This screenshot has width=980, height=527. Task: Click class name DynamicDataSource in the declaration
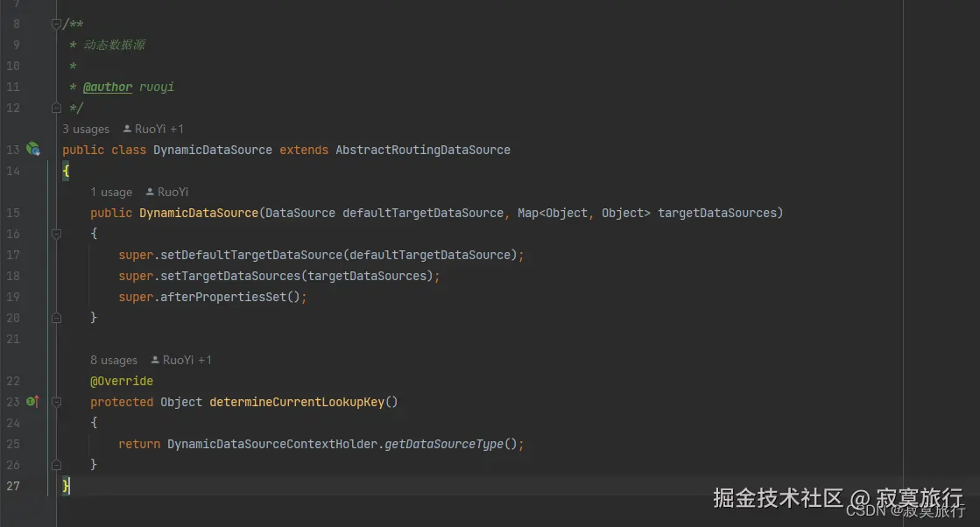click(x=213, y=150)
